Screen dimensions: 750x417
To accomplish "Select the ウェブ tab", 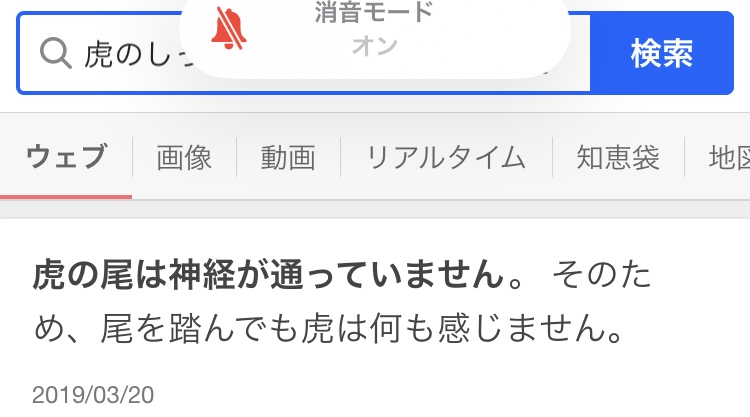I will (x=66, y=157).
